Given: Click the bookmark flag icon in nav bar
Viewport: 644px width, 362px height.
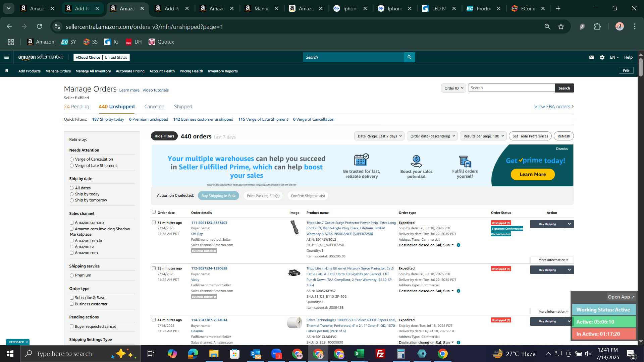Looking at the screenshot, I should coord(7,71).
